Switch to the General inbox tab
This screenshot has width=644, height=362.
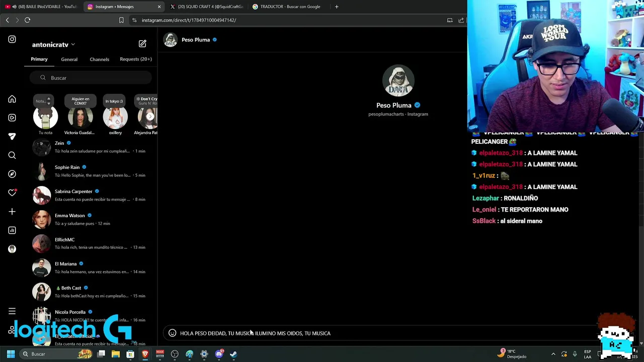tap(69, 59)
